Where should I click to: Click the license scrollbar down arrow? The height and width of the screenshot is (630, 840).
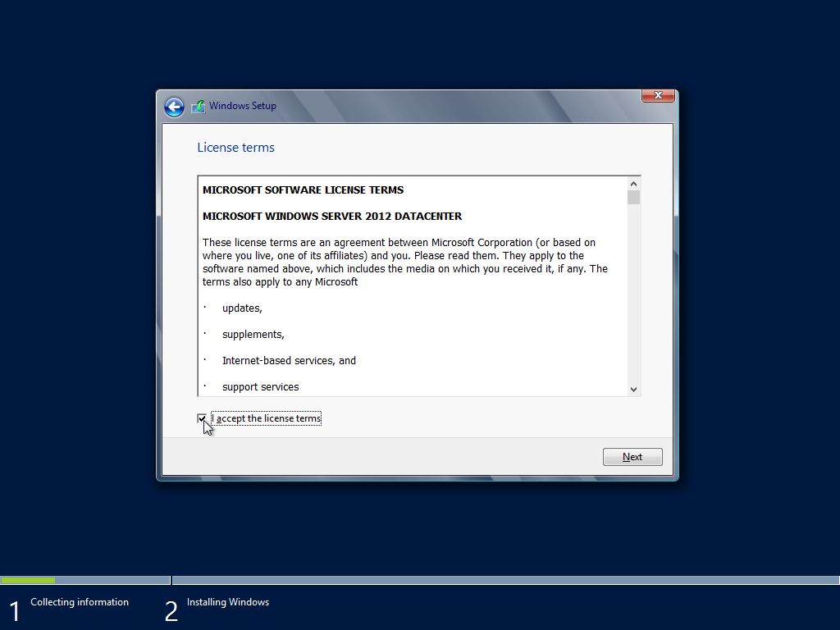pos(634,390)
